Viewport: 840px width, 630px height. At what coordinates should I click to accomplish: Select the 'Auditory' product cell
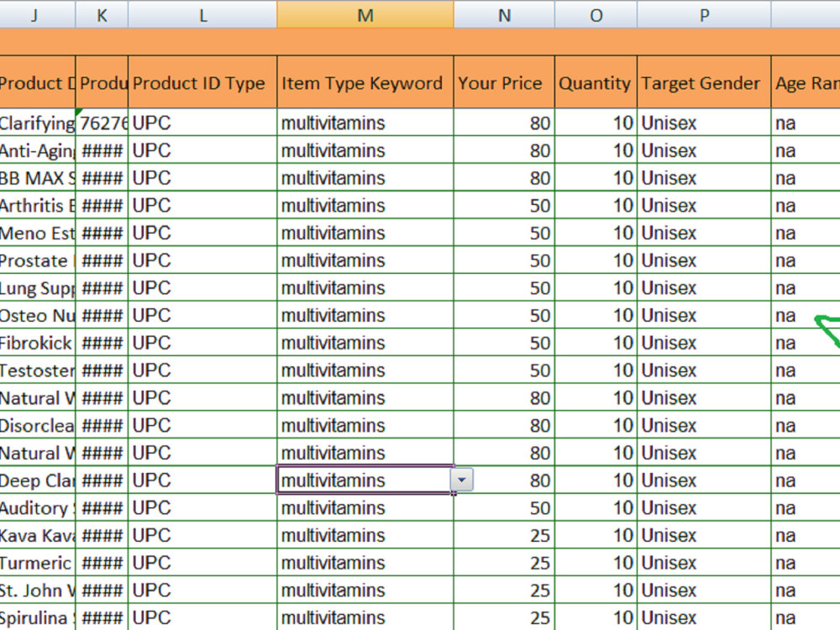click(x=38, y=508)
